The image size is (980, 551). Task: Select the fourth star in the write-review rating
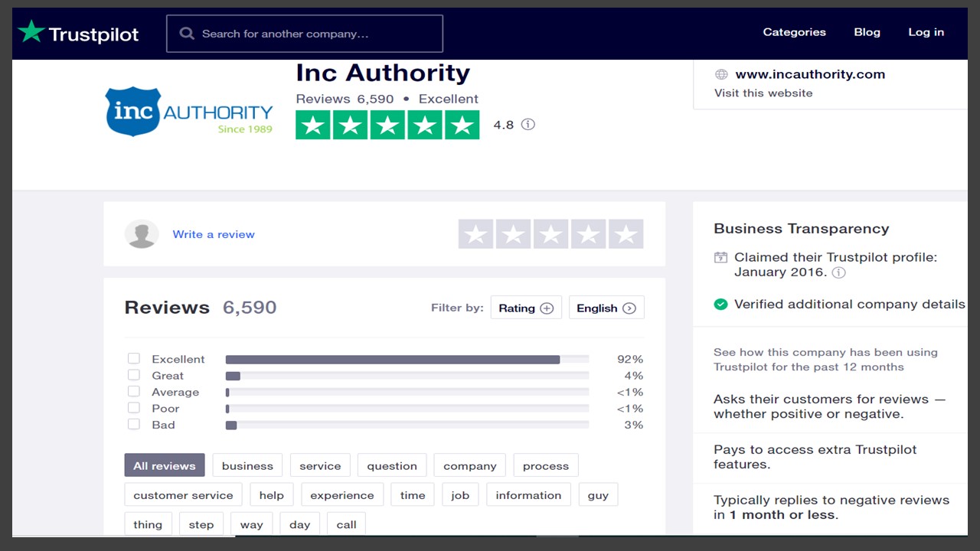[x=588, y=234]
